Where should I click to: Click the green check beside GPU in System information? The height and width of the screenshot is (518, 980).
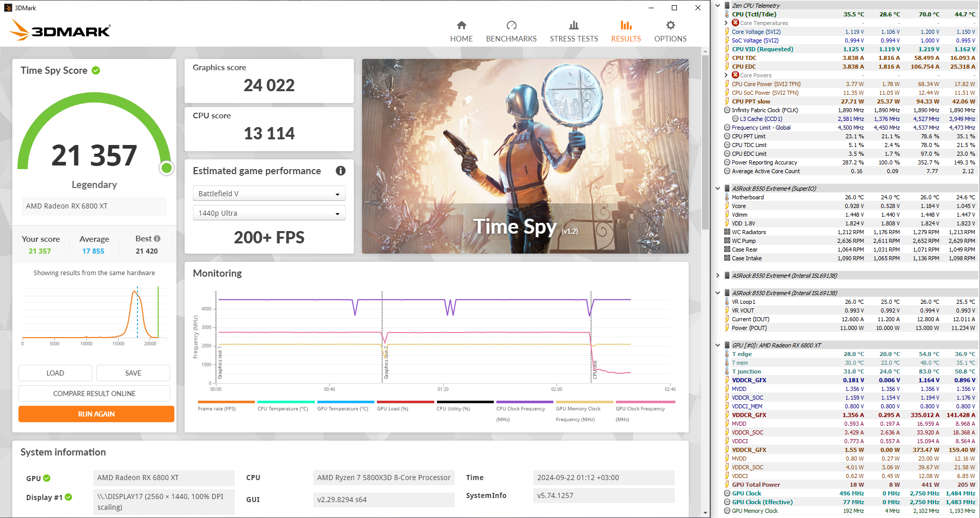pos(47,478)
